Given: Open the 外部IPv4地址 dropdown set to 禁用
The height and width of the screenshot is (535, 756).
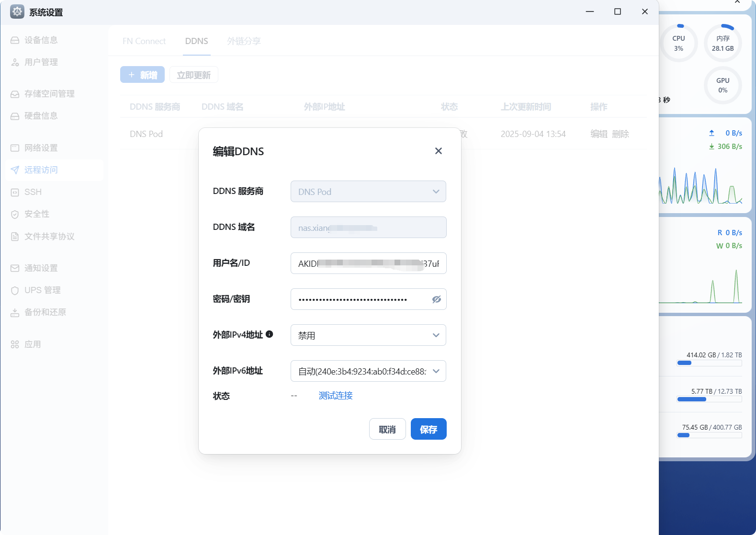Looking at the screenshot, I should [x=368, y=335].
